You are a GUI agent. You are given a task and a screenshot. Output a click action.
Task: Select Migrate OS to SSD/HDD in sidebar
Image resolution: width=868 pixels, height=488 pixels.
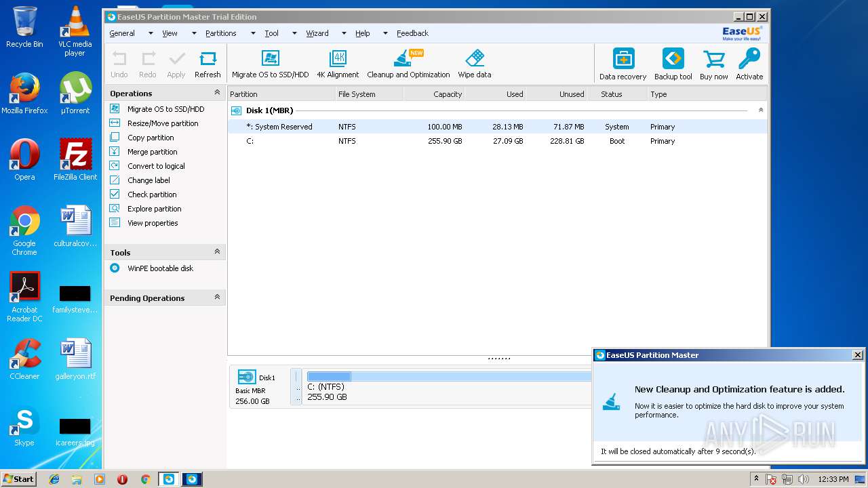pyautogui.click(x=165, y=109)
